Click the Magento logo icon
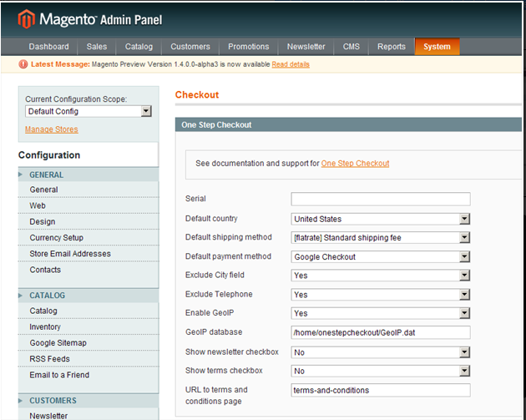 coord(27,18)
